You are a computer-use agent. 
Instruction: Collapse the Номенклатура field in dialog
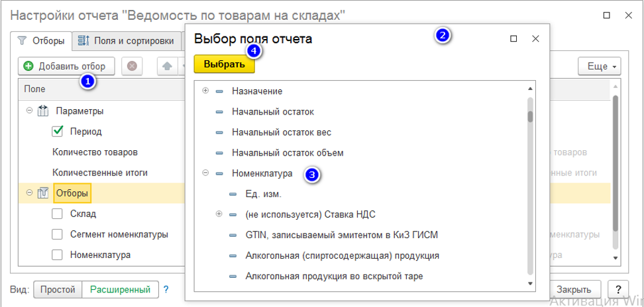click(206, 173)
